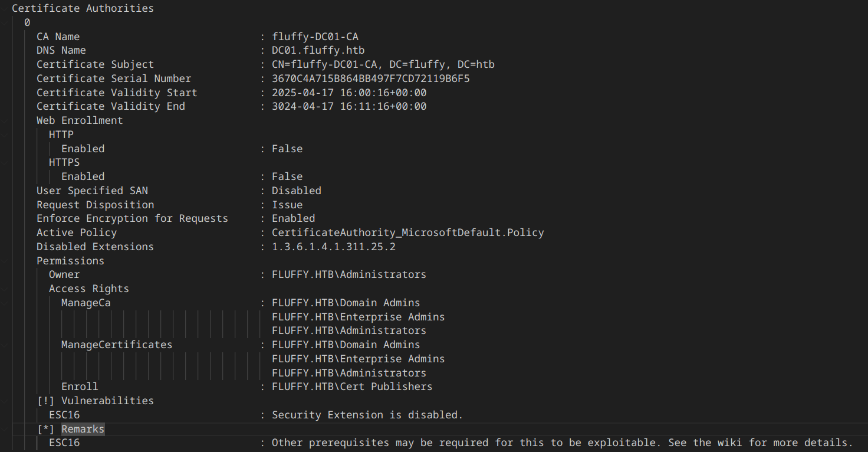This screenshot has width=868, height=452.
Task: Click the DC01.fluffy.htb DNS name value
Action: (x=318, y=51)
